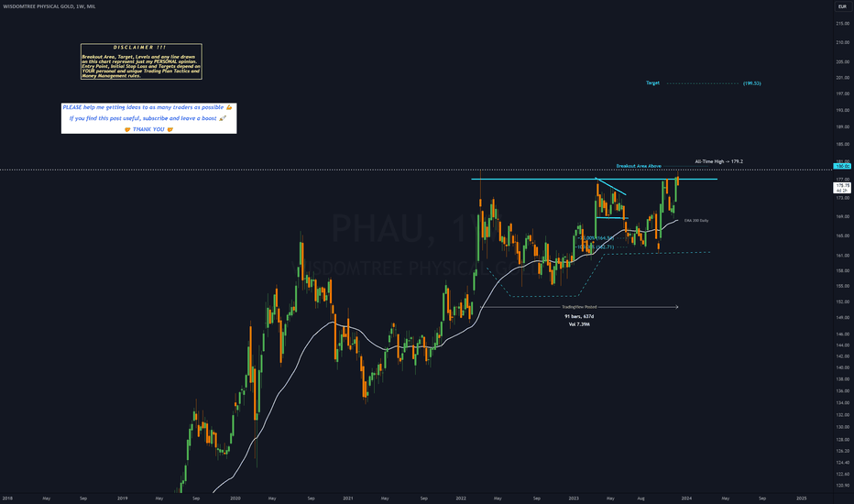Click the 155.00 price axis label
Viewport: 854px width, 504px height.
pos(843,286)
